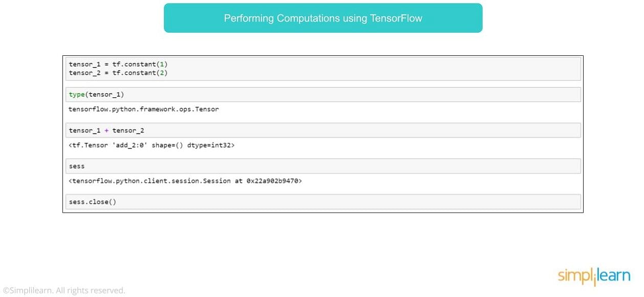
Task: Click the Session object output text
Action: [185, 181]
